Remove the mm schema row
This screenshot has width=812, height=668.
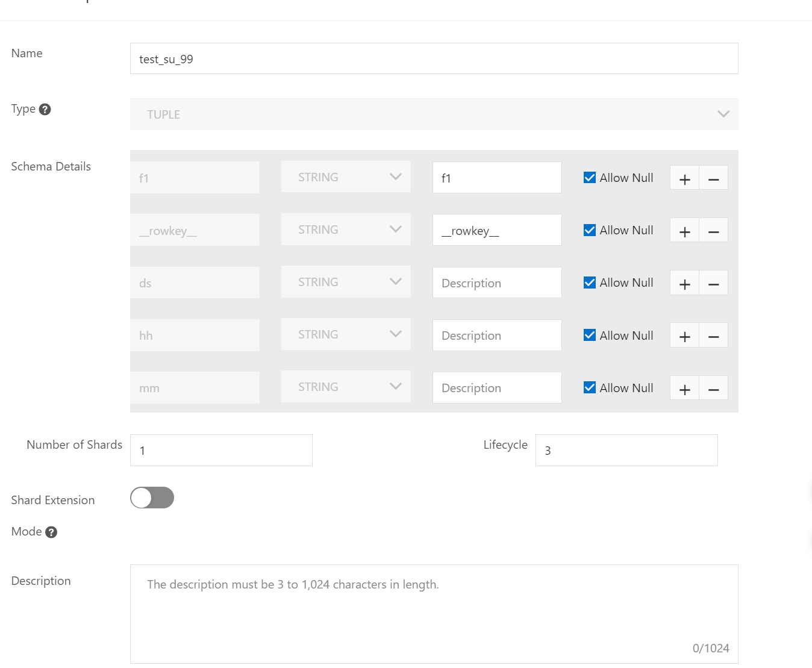713,389
